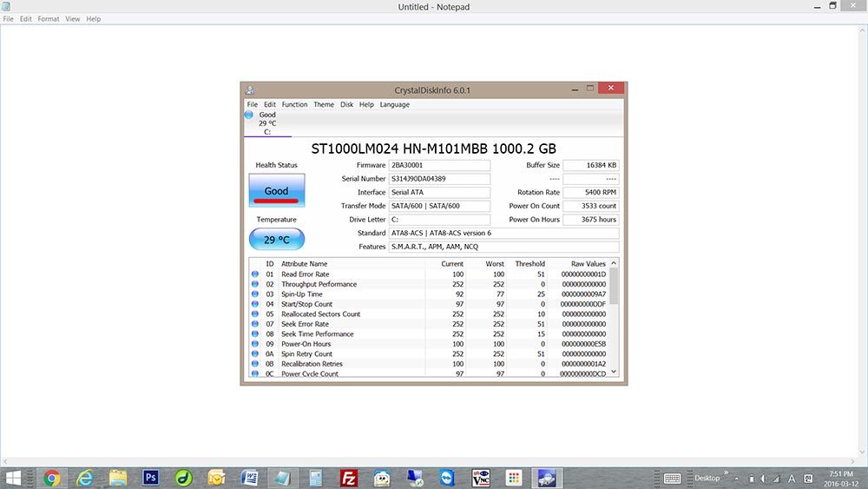Screen dimensions: 868x489
Task: Open File Explorer folder icon in taskbar
Action: (118, 478)
